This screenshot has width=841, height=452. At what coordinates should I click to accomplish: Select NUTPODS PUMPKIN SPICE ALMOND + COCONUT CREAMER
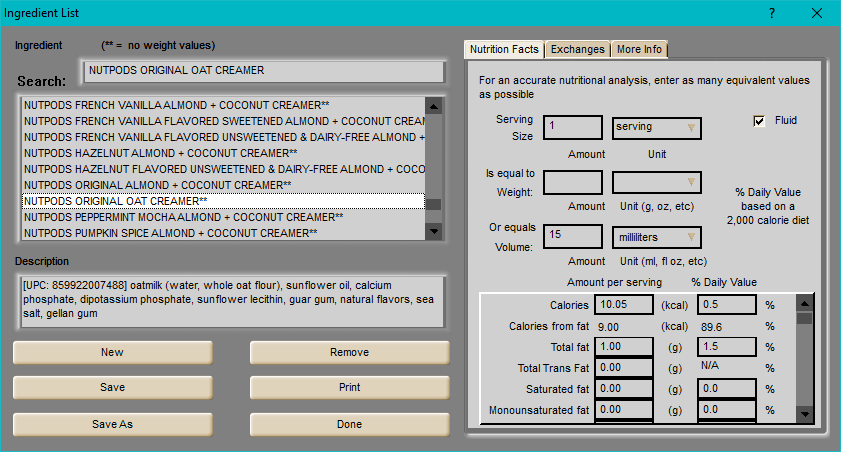pyautogui.click(x=223, y=233)
